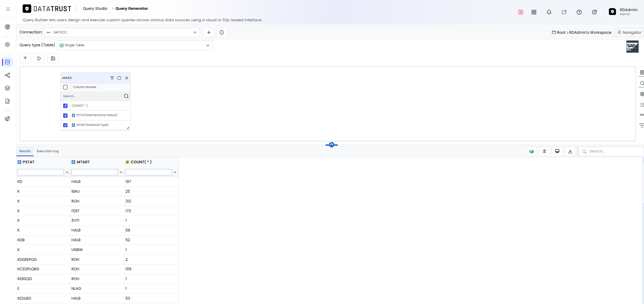The image size is (644, 304).
Task: Open Root folder in workspace path
Action: tap(559, 32)
